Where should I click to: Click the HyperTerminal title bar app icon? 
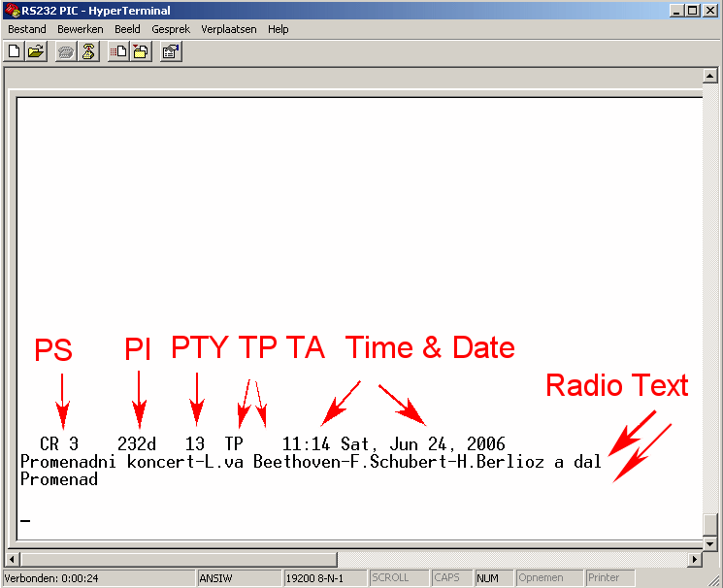tap(11, 10)
